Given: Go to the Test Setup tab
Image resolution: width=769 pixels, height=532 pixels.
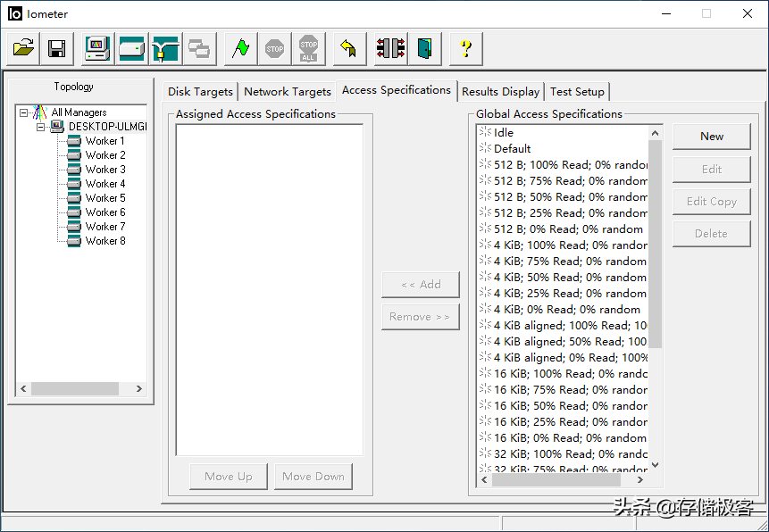Looking at the screenshot, I should (x=577, y=91).
